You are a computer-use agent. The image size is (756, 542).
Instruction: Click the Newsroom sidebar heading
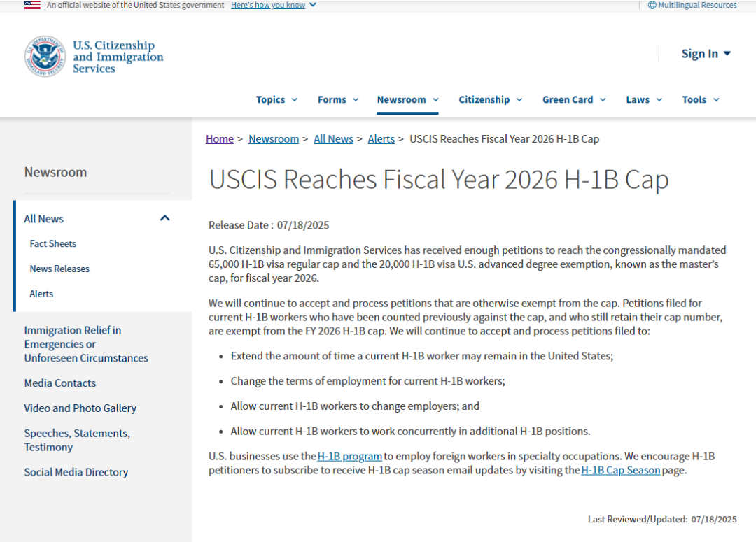click(55, 172)
